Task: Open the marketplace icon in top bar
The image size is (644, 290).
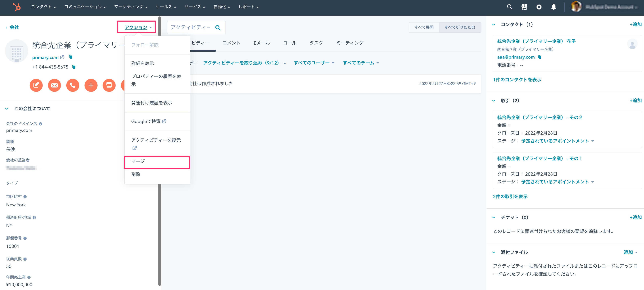Action: (524, 7)
